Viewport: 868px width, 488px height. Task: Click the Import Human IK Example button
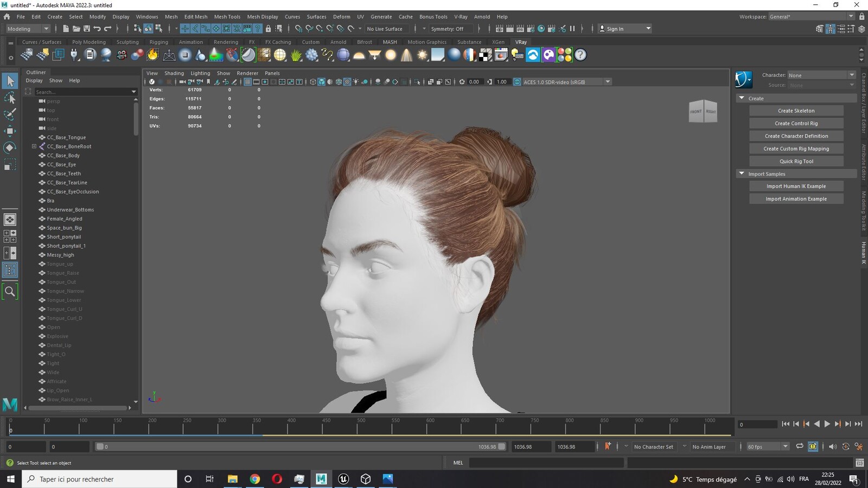796,186
